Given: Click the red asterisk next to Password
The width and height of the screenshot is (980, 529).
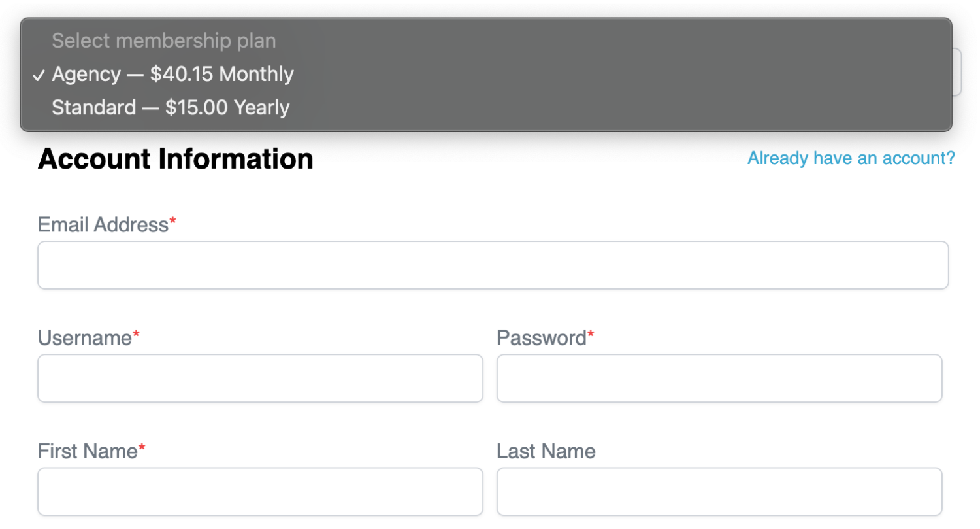Looking at the screenshot, I should pos(591,335).
